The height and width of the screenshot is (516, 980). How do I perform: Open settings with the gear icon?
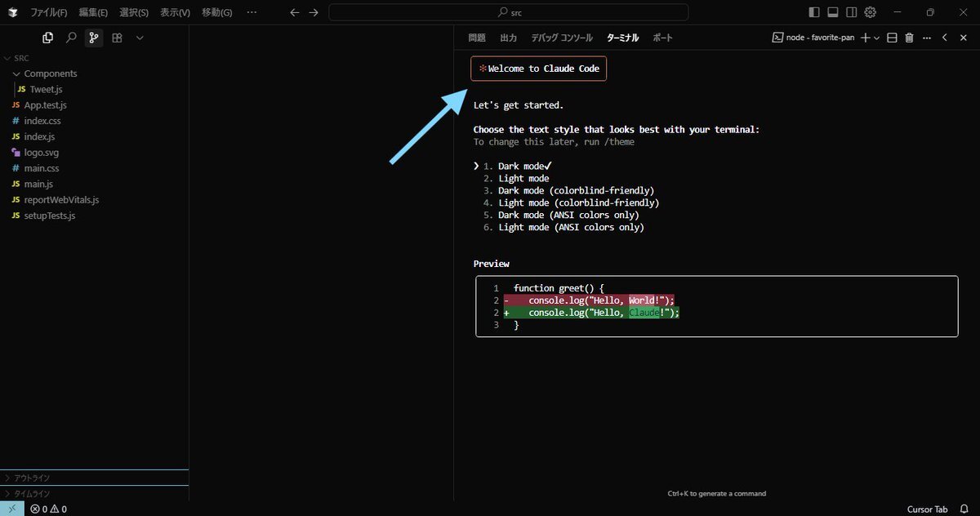(x=871, y=12)
